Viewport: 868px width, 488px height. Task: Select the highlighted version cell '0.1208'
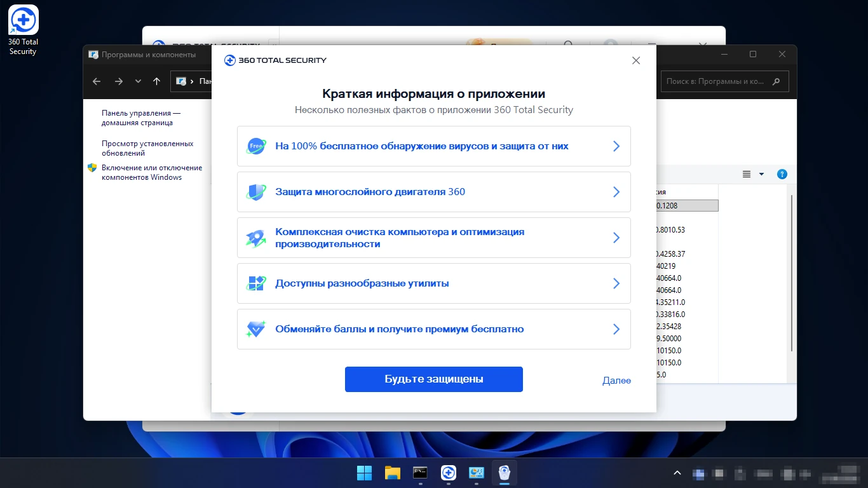click(x=688, y=205)
